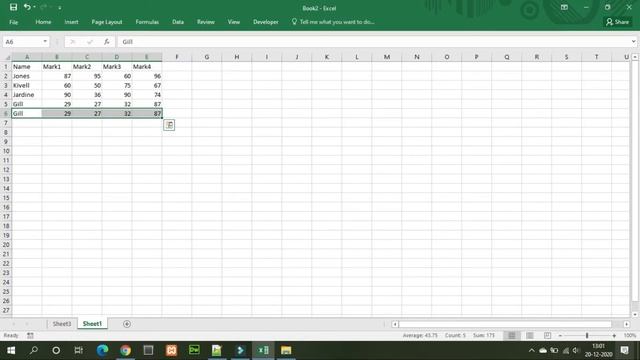Undo the last action

coord(27,7)
